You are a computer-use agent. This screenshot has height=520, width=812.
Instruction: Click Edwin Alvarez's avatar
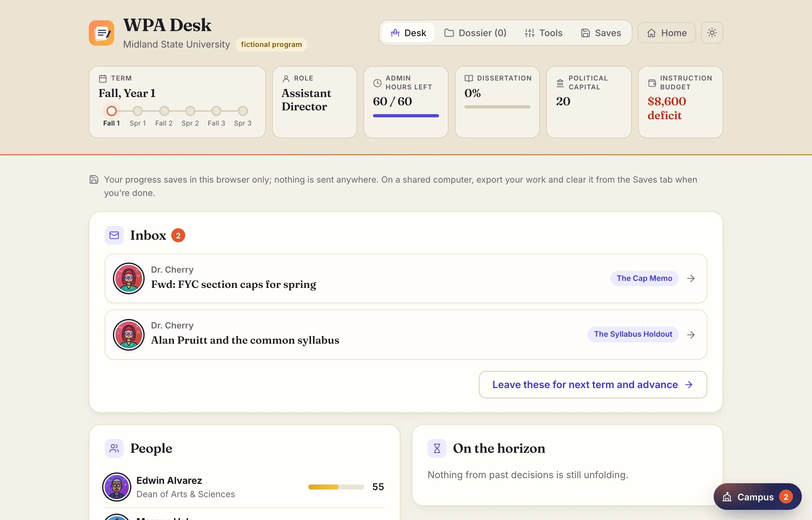coord(116,487)
